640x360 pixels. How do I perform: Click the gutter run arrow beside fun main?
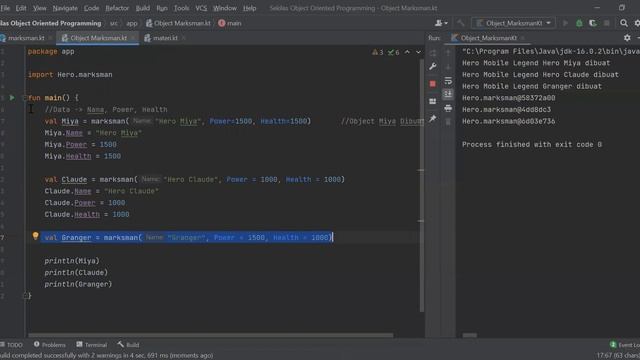coord(12,98)
